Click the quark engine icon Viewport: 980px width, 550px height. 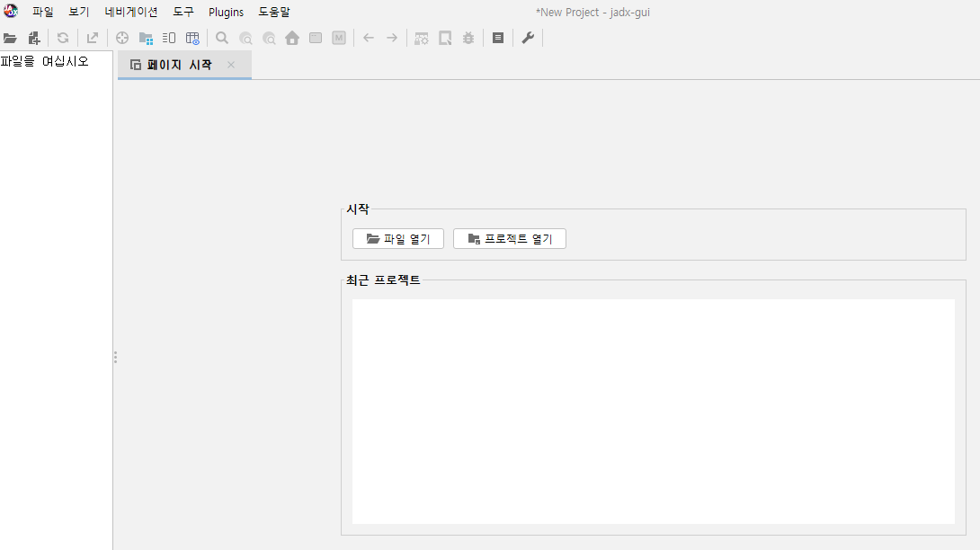coord(445,38)
